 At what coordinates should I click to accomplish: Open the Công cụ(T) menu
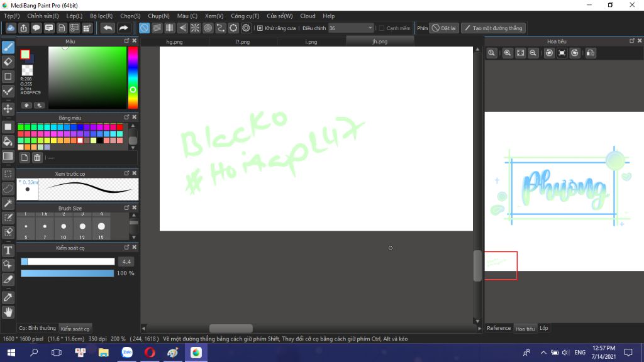(x=245, y=16)
